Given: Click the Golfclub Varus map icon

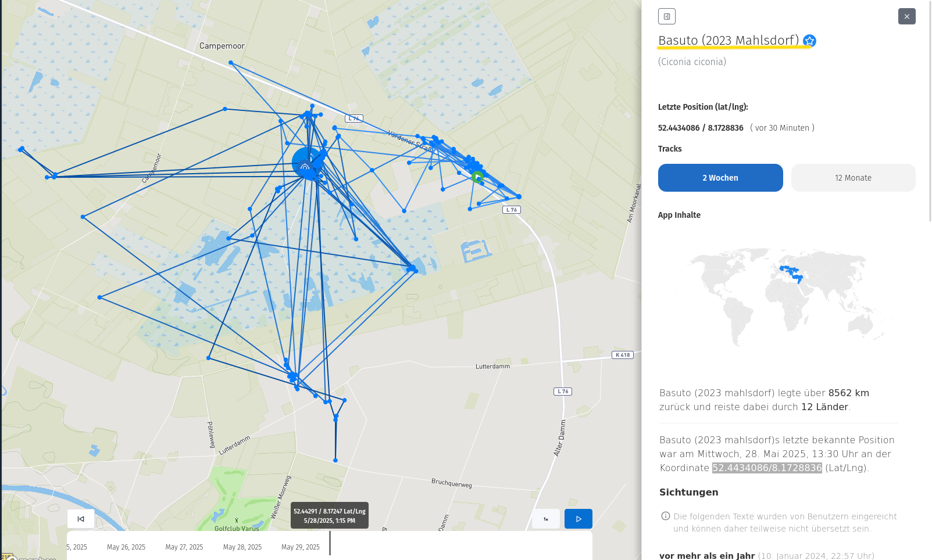Looking at the screenshot, I should (x=237, y=520).
